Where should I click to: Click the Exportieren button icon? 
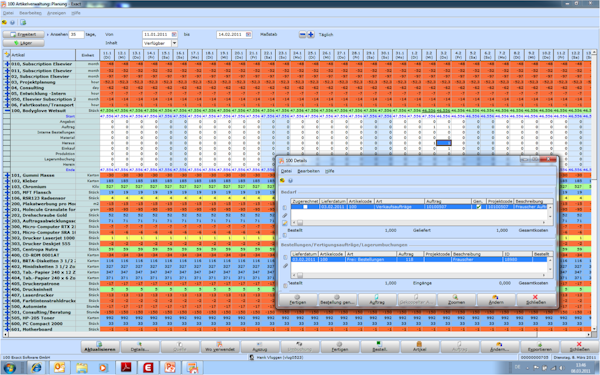(539, 344)
